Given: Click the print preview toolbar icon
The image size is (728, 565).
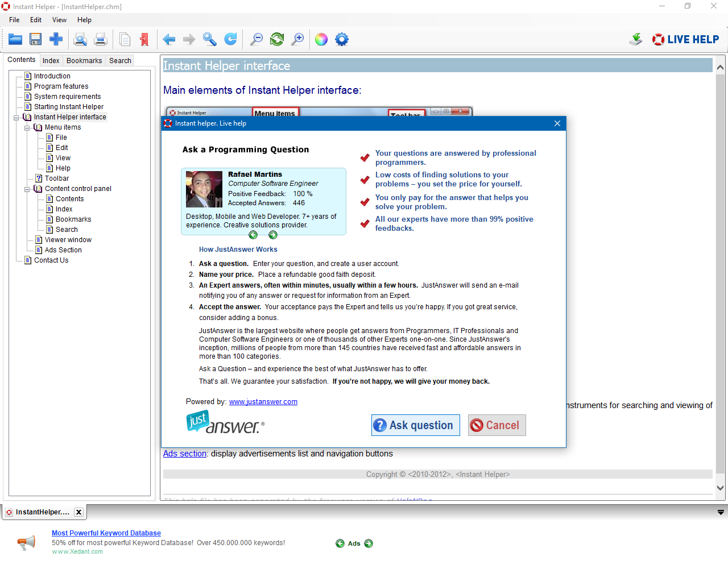Looking at the screenshot, I should [x=81, y=39].
